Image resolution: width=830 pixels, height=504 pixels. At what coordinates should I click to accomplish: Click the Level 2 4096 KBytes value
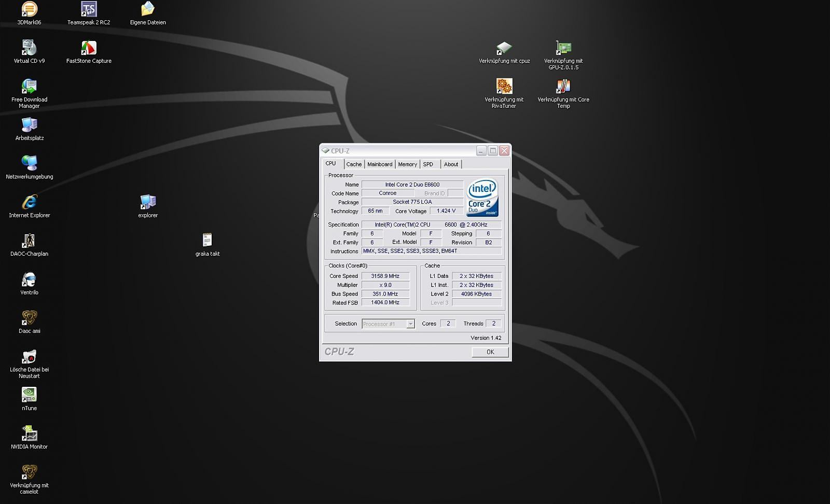click(x=477, y=293)
